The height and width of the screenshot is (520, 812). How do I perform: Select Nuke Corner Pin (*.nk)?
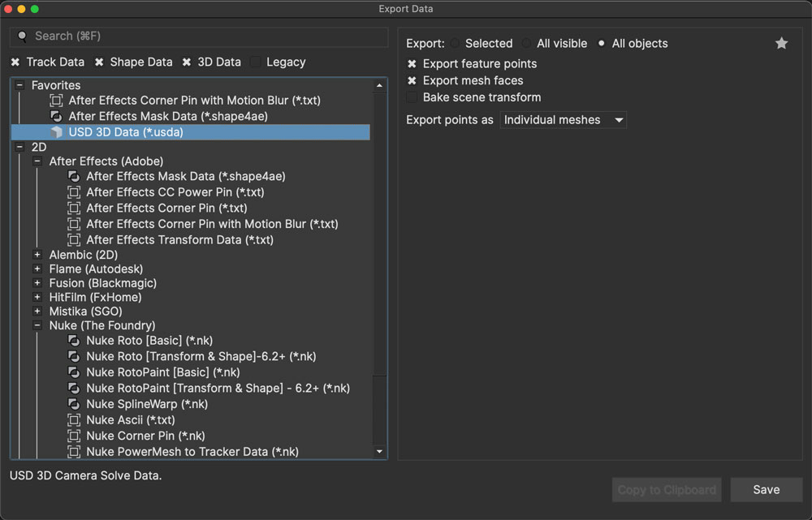pos(145,436)
